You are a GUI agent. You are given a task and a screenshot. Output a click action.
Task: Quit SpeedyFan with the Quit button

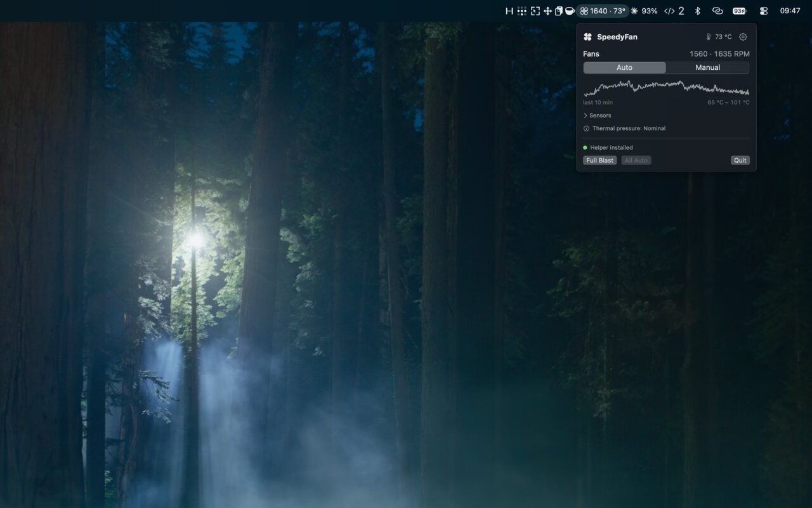click(740, 161)
